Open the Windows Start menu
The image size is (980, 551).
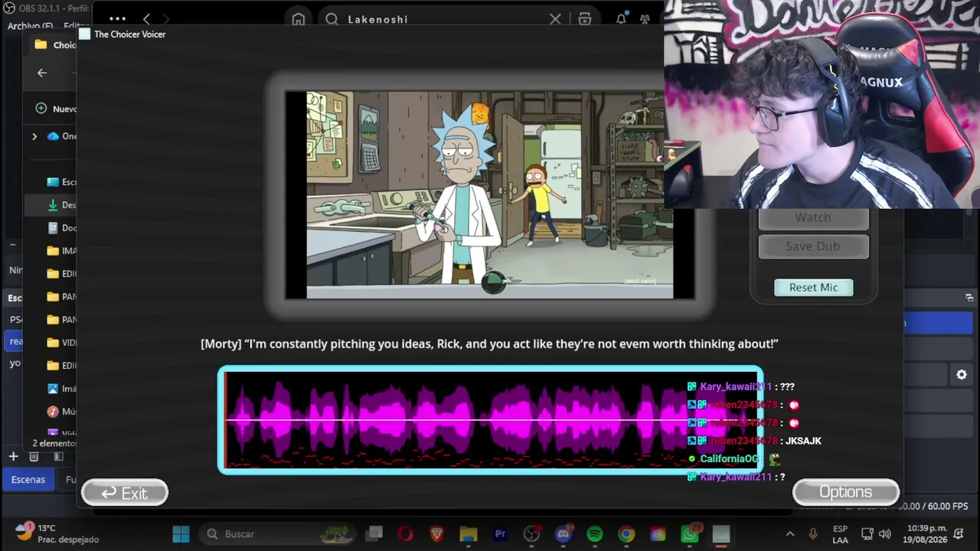click(x=181, y=534)
